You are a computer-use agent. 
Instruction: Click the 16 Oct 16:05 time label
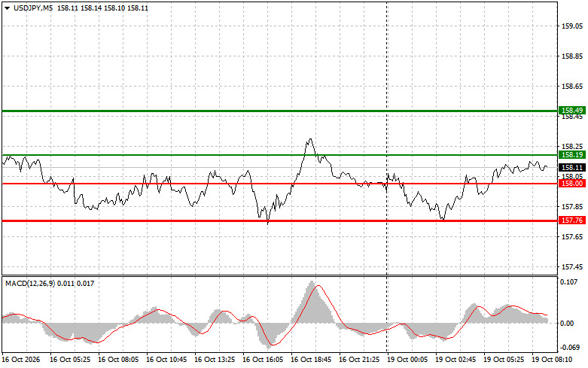point(263,360)
